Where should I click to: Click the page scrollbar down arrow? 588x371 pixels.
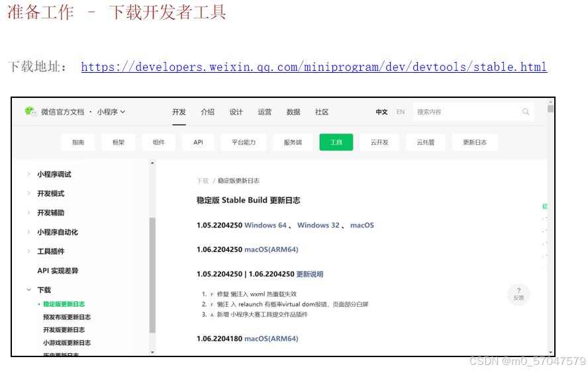550,352
